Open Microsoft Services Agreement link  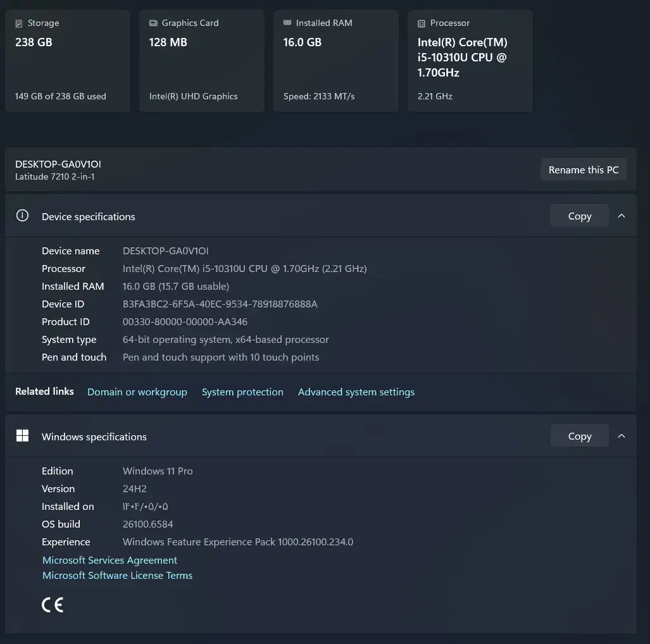109,560
